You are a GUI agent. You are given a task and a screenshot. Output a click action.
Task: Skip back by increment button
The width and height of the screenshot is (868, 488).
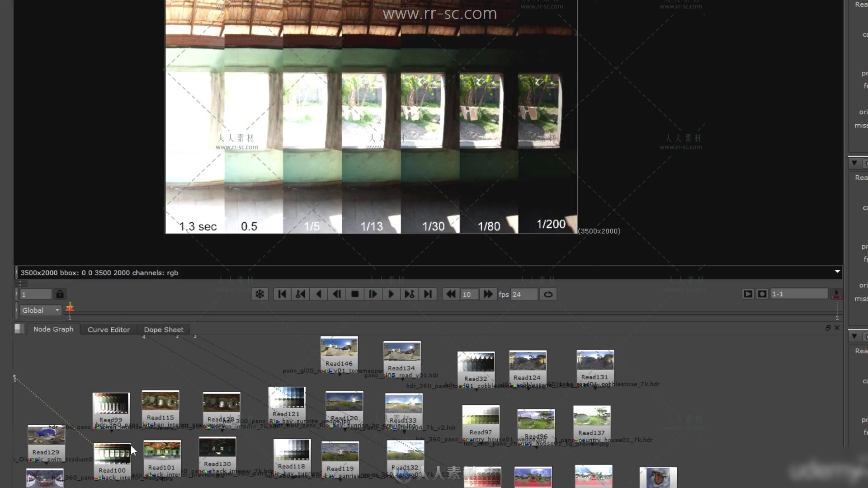[451, 294]
